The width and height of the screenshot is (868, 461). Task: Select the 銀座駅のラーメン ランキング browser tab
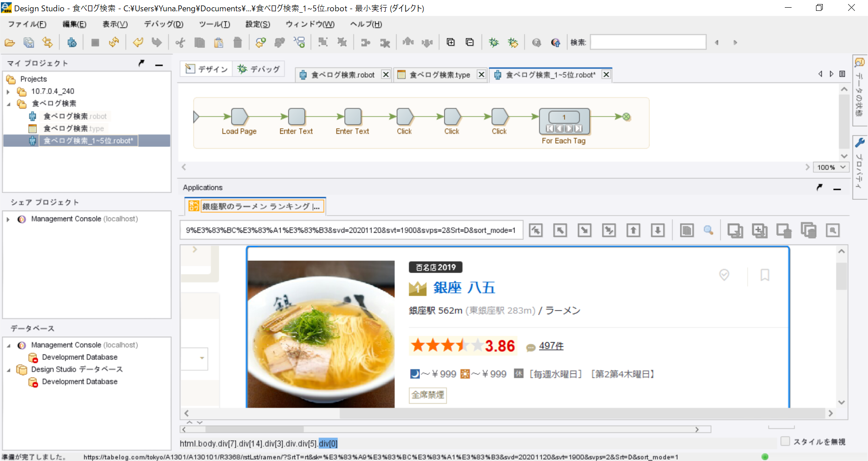(255, 207)
